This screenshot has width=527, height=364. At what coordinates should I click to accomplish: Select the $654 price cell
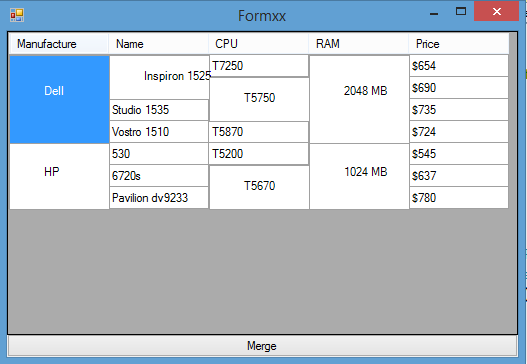[x=459, y=66]
